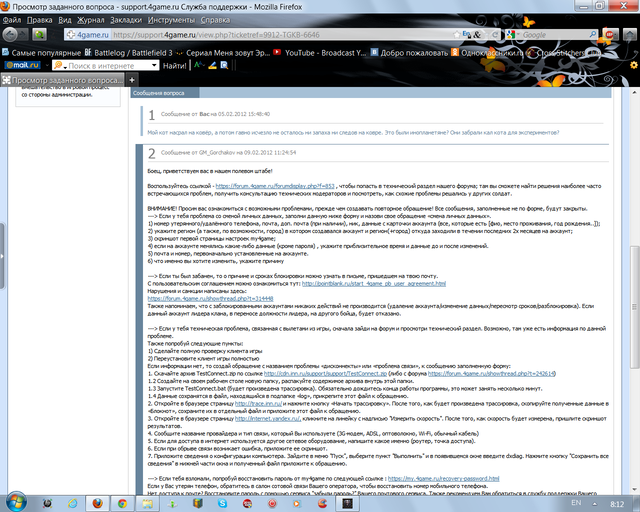Open Battlelog / Battlefield 3 bookmark
The image size is (640, 512).
click(129, 53)
